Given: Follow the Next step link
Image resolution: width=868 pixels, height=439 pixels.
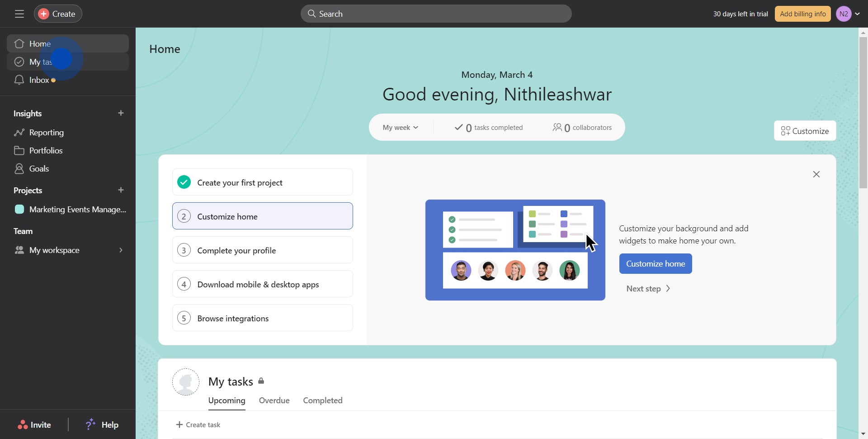Looking at the screenshot, I should (x=647, y=288).
